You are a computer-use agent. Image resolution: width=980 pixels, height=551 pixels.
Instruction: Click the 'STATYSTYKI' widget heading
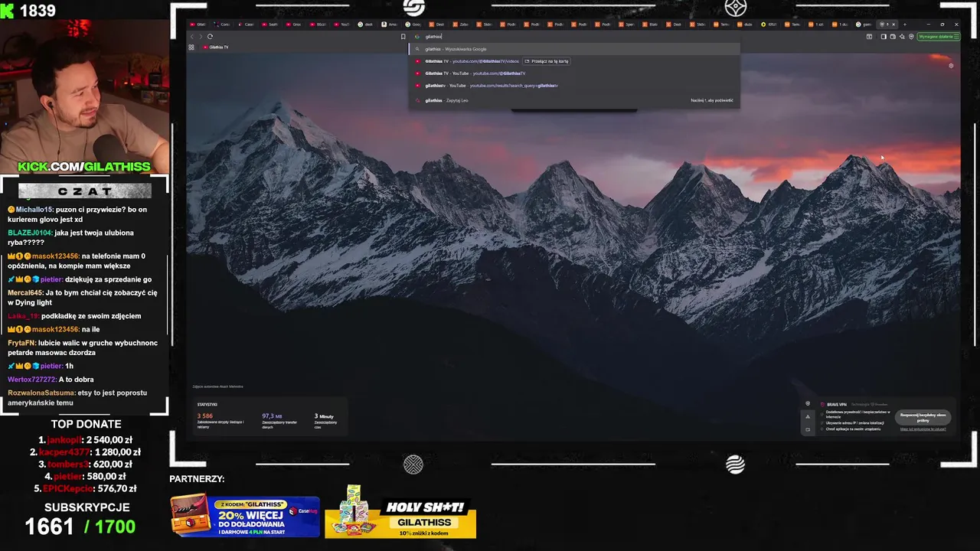tap(207, 404)
